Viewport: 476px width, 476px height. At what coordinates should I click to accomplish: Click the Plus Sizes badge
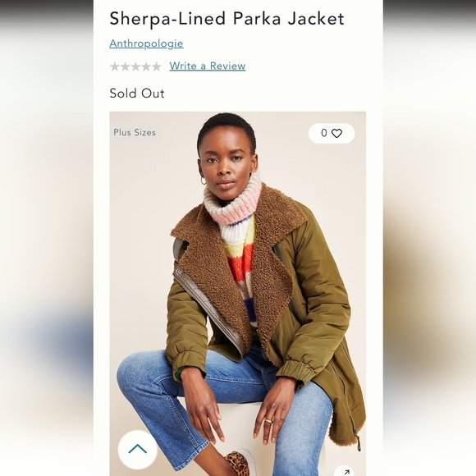click(135, 132)
